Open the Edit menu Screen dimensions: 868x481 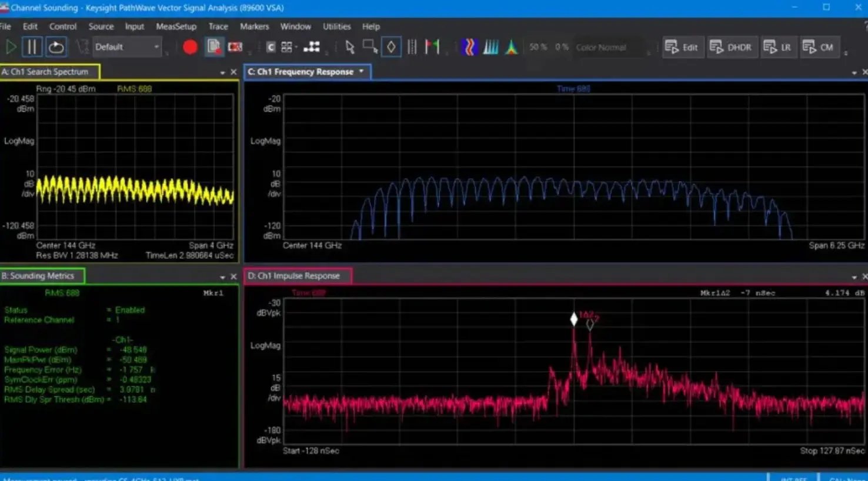click(x=30, y=26)
